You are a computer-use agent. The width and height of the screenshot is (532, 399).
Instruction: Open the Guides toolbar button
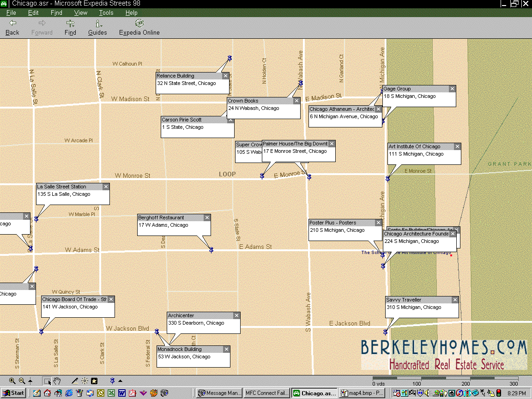(97, 28)
